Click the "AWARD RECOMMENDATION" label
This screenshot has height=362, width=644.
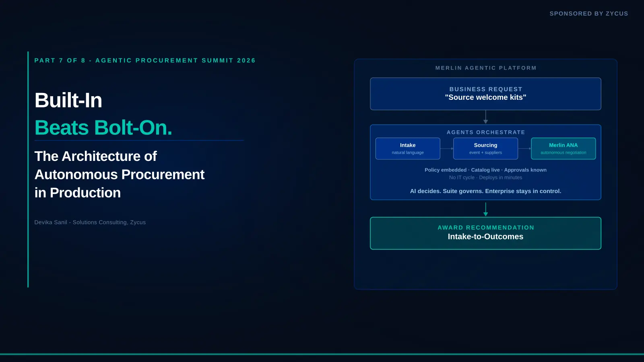(486, 228)
